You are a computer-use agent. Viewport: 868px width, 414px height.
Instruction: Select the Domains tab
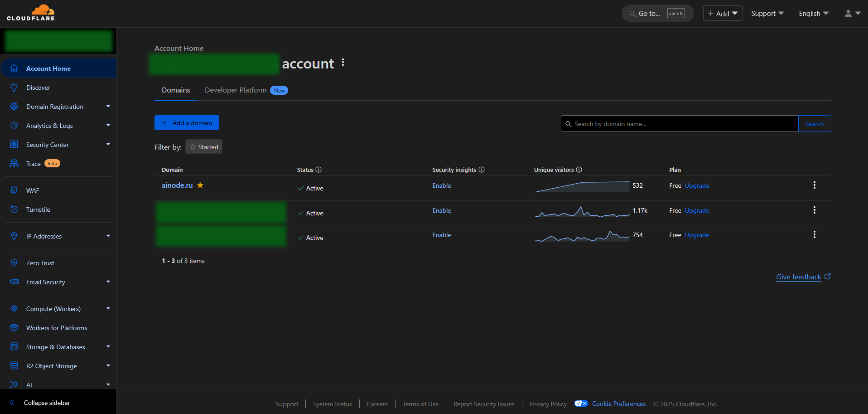coord(176,90)
